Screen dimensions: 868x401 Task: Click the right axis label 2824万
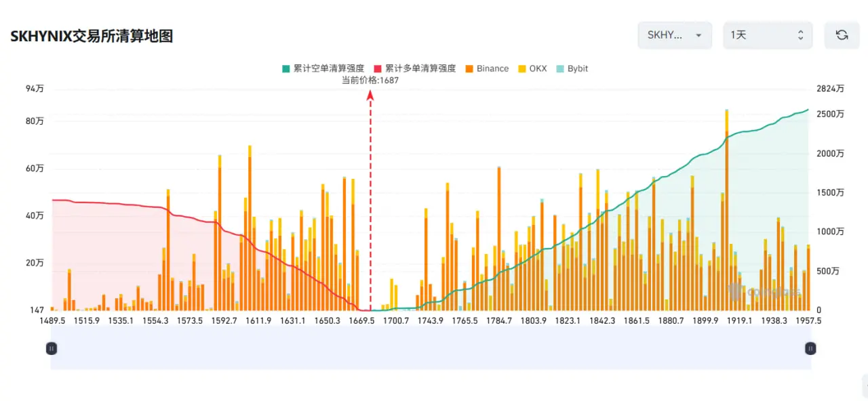830,89
